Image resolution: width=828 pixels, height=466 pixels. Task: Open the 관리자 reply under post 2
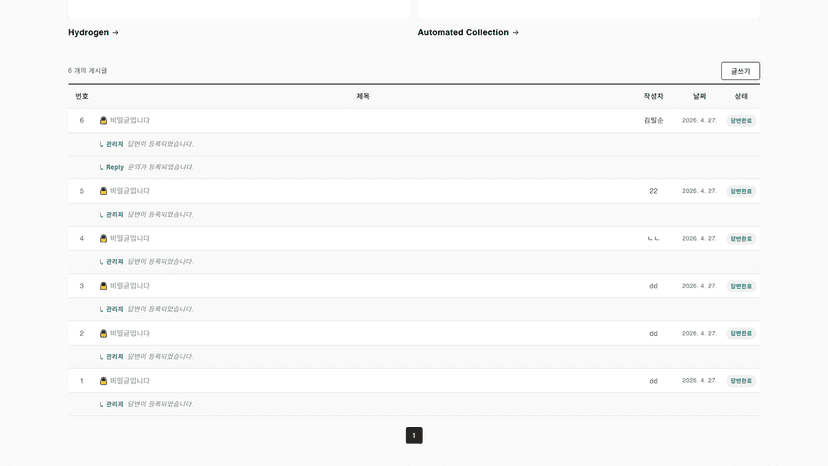414,357
